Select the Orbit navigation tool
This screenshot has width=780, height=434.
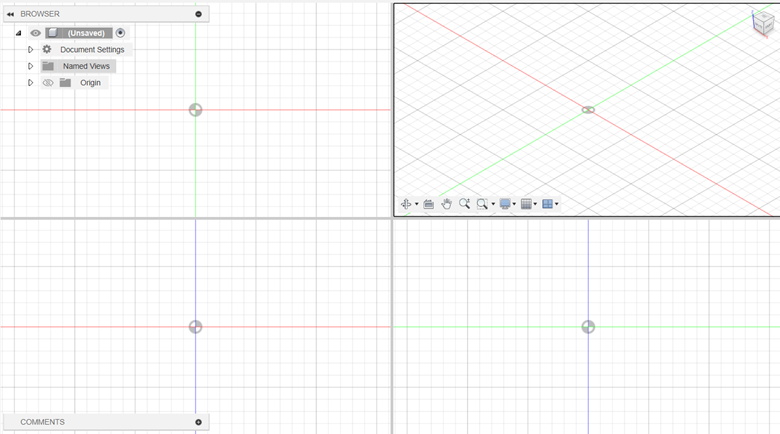pos(406,204)
